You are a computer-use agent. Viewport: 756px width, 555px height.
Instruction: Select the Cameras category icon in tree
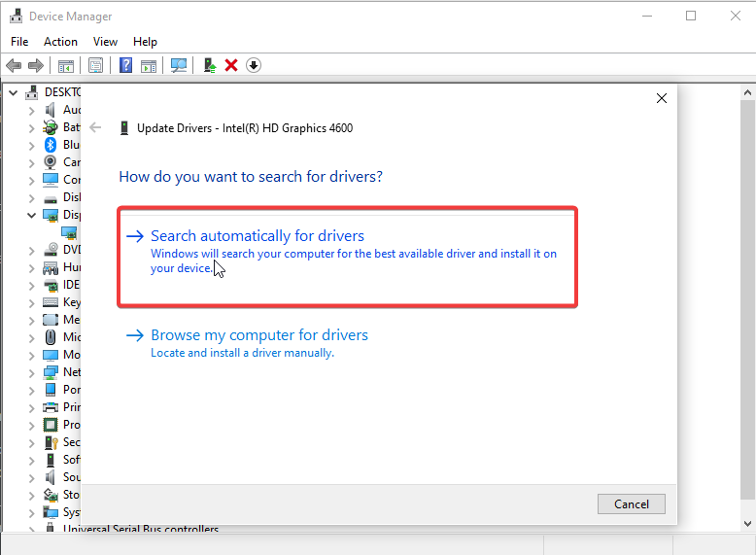pyautogui.click(x=51, y=162)
